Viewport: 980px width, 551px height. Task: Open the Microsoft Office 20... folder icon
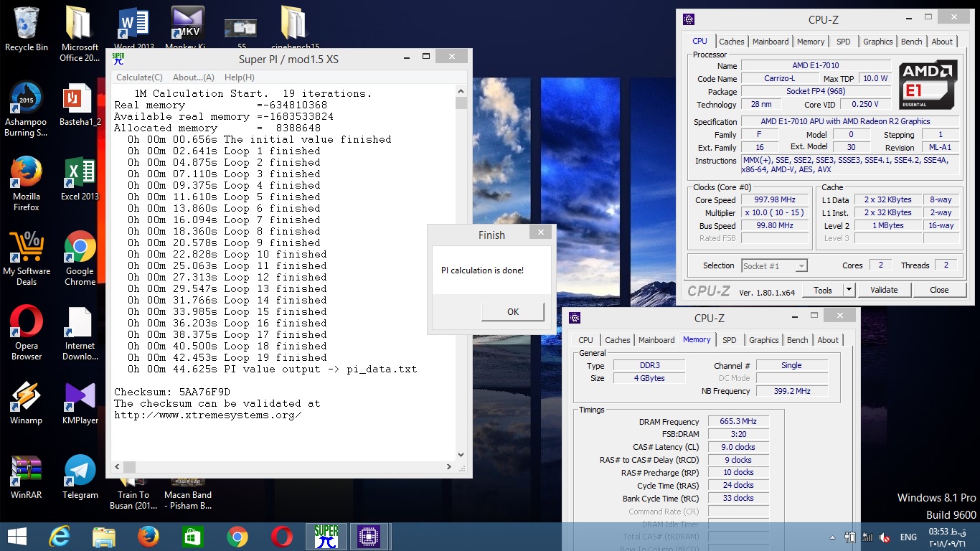pyautogui.click(x=80, y=32)
